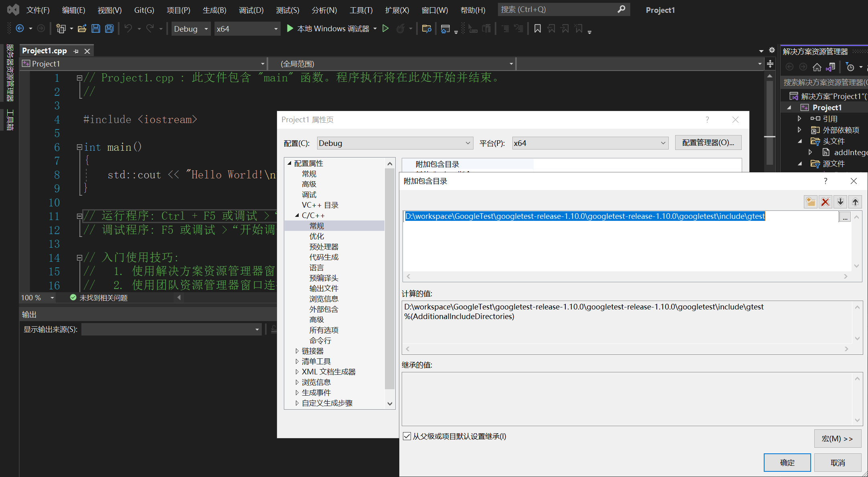The height and width of the screenshot is (477, 868).
Task: Select the googletest include path entry
Action: [585, 216]
